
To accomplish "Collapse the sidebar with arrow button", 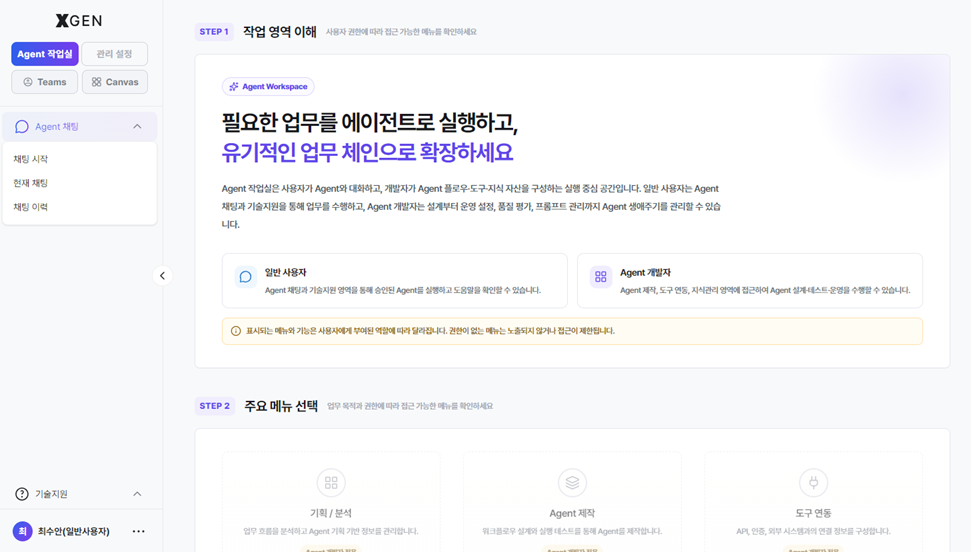I will click(162, 276).
